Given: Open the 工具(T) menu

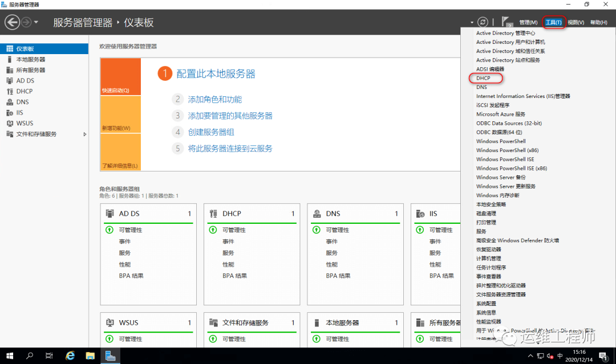Looking at the screenshot, I should [x=553, y=22].
